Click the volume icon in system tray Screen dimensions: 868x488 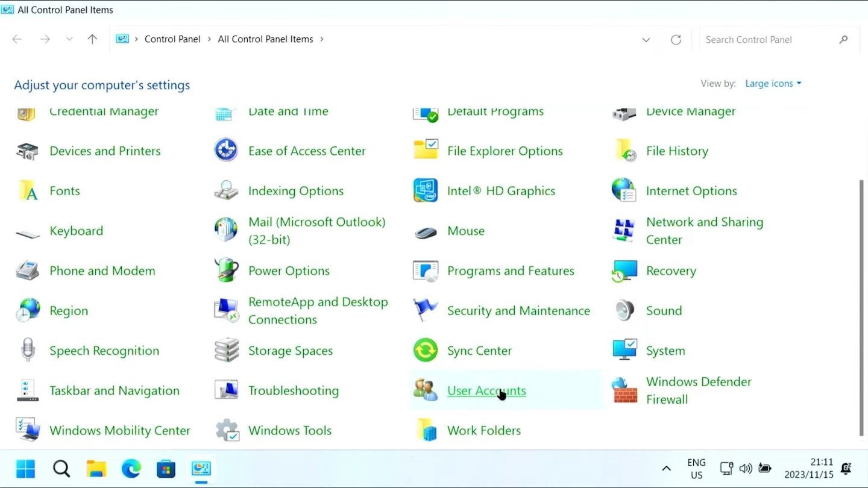point(746,468)
